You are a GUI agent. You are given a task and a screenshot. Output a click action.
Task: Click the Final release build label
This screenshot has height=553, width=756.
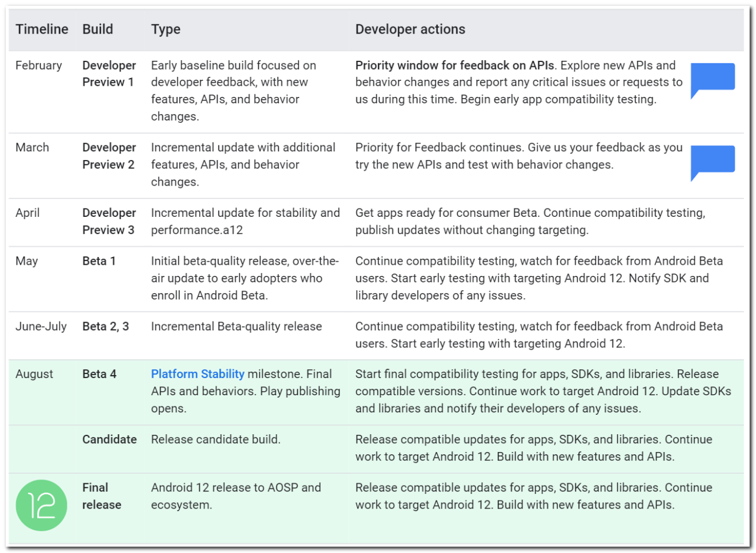[x=102, y=496]
